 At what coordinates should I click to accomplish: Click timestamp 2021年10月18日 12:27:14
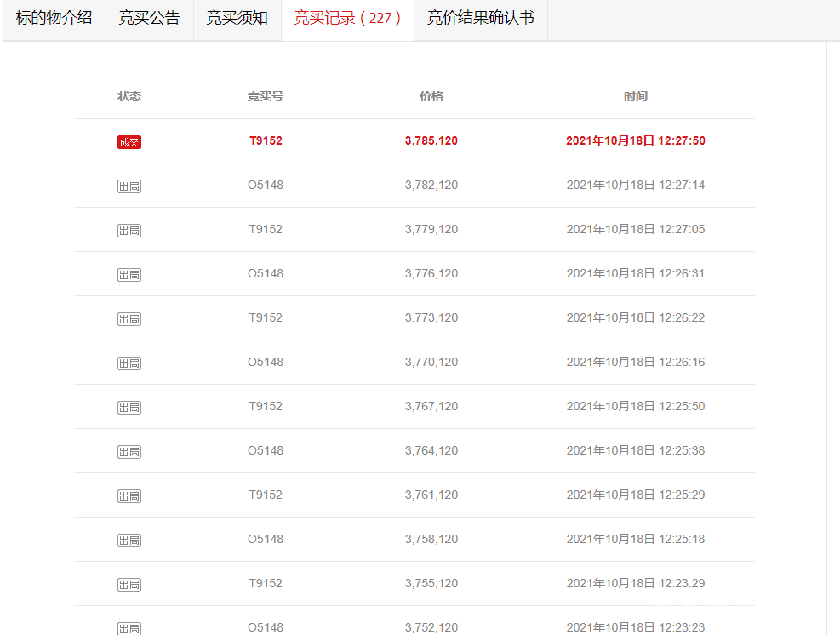636,185
